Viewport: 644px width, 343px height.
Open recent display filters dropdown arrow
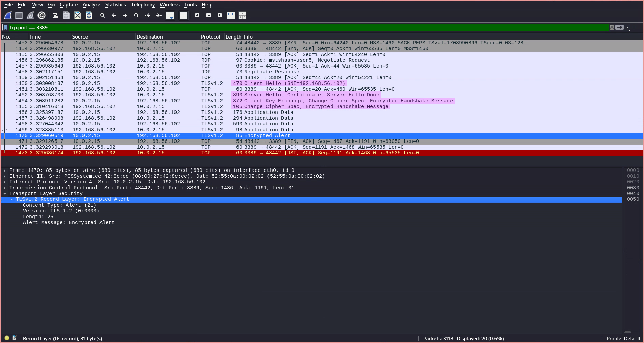click(627, 27)
